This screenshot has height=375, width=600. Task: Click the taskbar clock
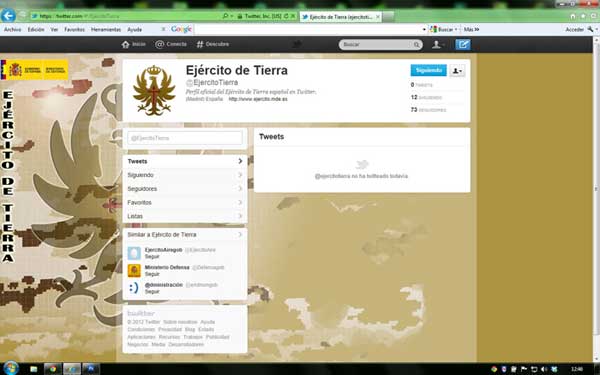pos(577,369)
